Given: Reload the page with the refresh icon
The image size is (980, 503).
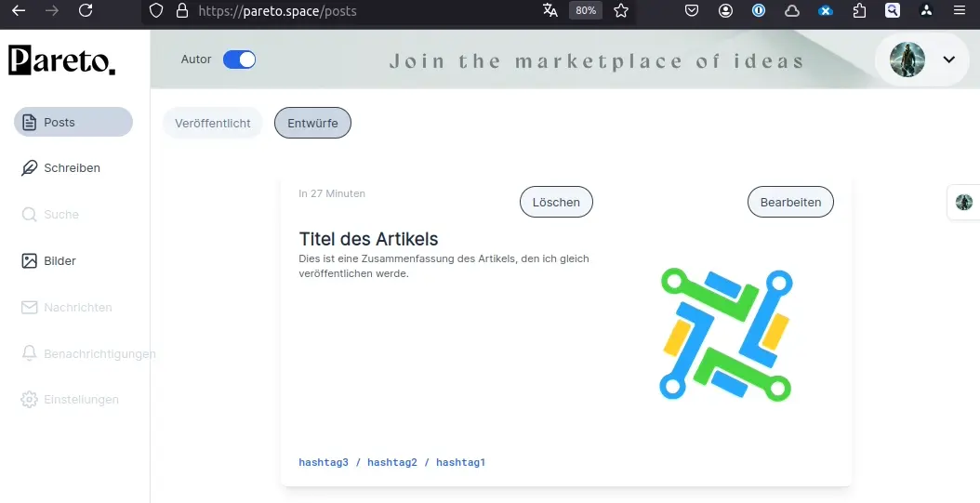Looking at the screenshot, I should 86,10.
